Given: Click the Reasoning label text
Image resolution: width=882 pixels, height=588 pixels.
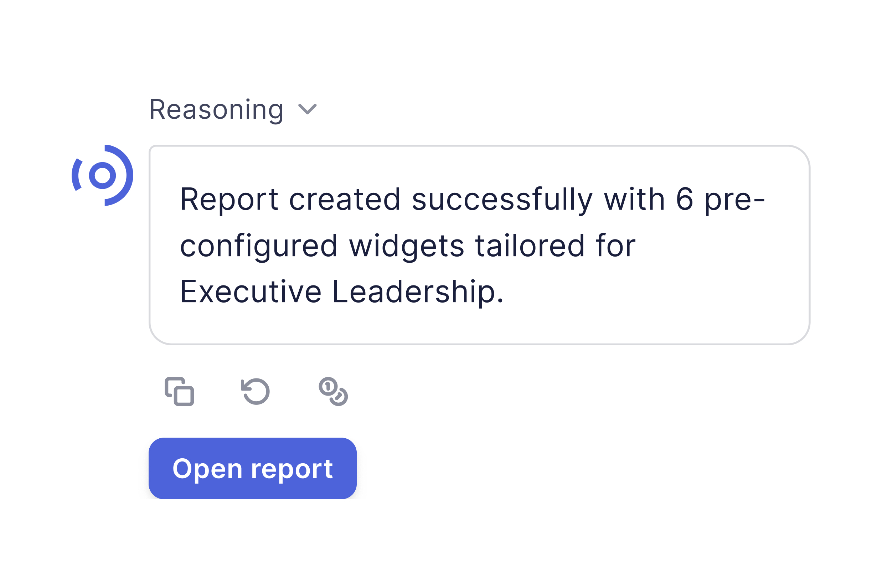Looking at the screenshot, I should pos(216,109).
